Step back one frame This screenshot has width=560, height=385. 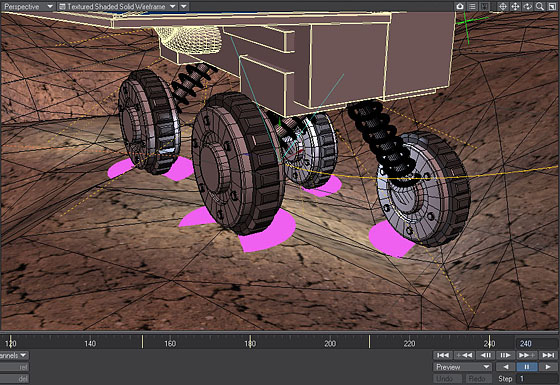click(485, 355)
